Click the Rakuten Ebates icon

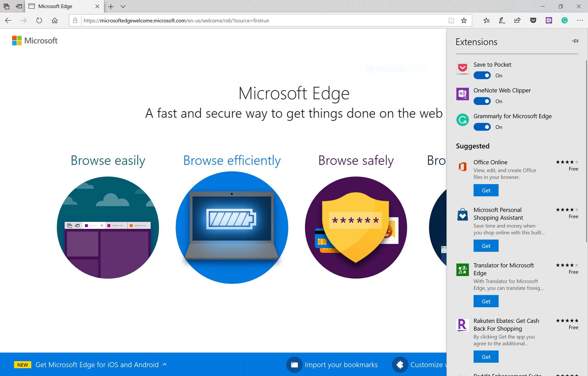[463, 325]
